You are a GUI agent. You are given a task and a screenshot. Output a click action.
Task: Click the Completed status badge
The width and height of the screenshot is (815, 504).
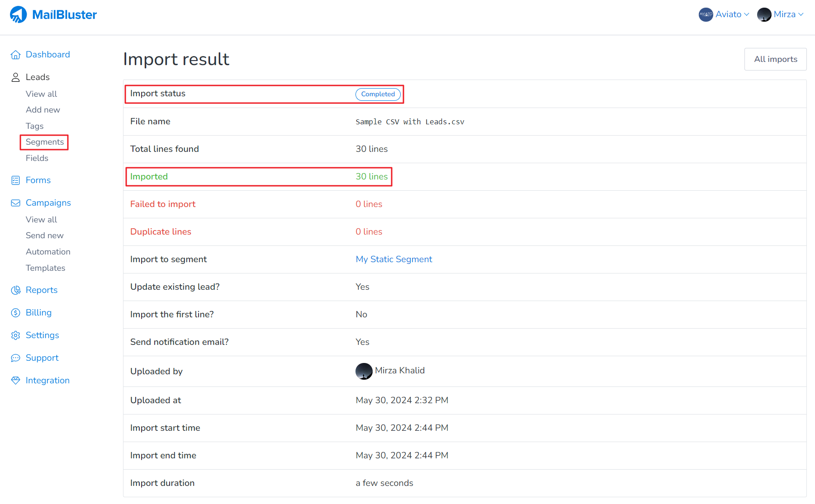378,94
